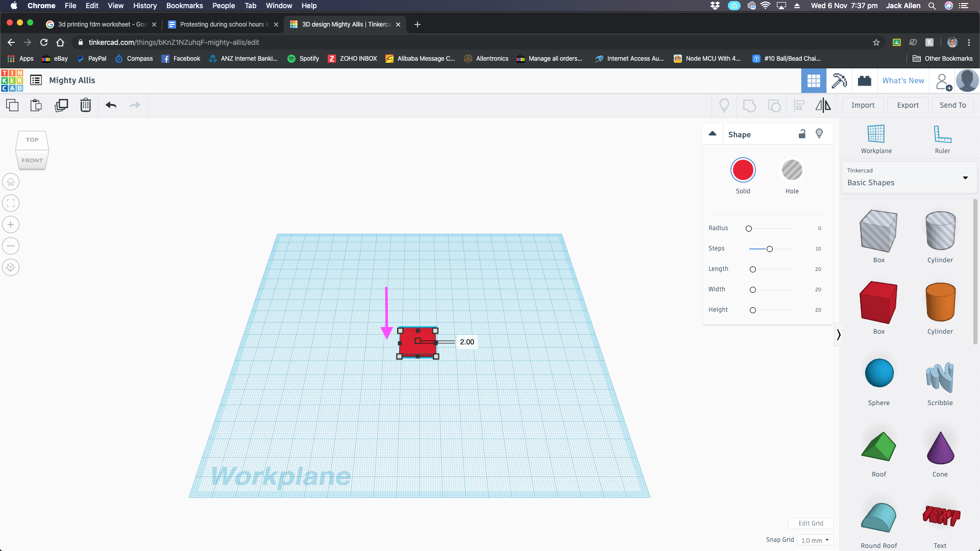Click the Import button
Image resolution: width=980 pixels, height=551 pixels.
[x=864, y=105]
